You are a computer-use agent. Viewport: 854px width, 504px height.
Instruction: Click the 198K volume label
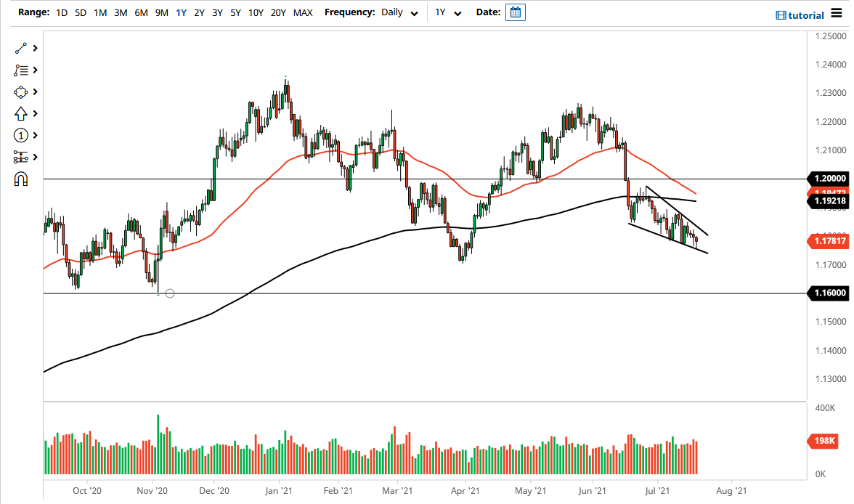(x=823, y=441)
